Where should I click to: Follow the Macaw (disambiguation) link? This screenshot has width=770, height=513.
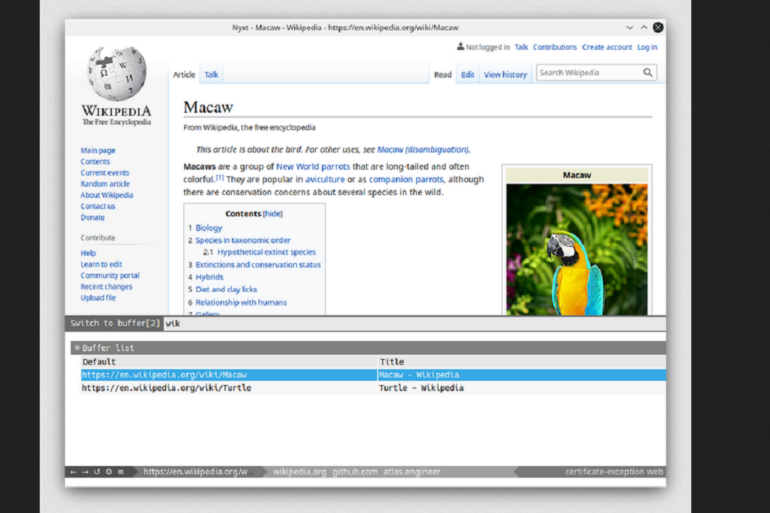[423, 150]
